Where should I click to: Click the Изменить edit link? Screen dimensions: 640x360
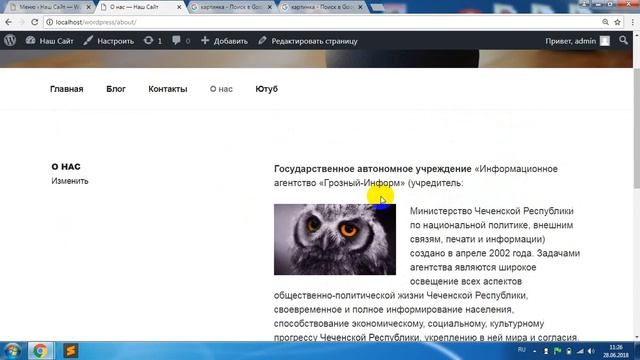(x=70, y=181)
